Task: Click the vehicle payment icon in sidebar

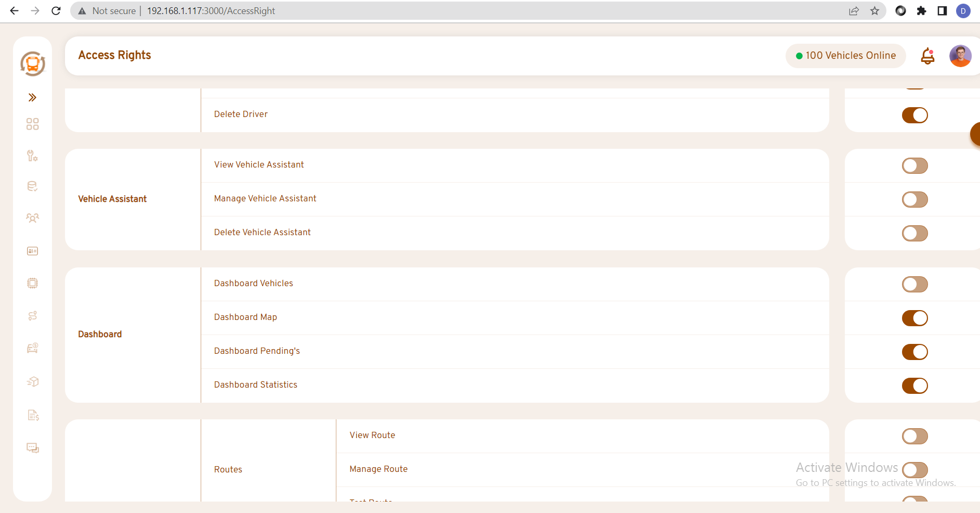Action: tap(32, 348)
